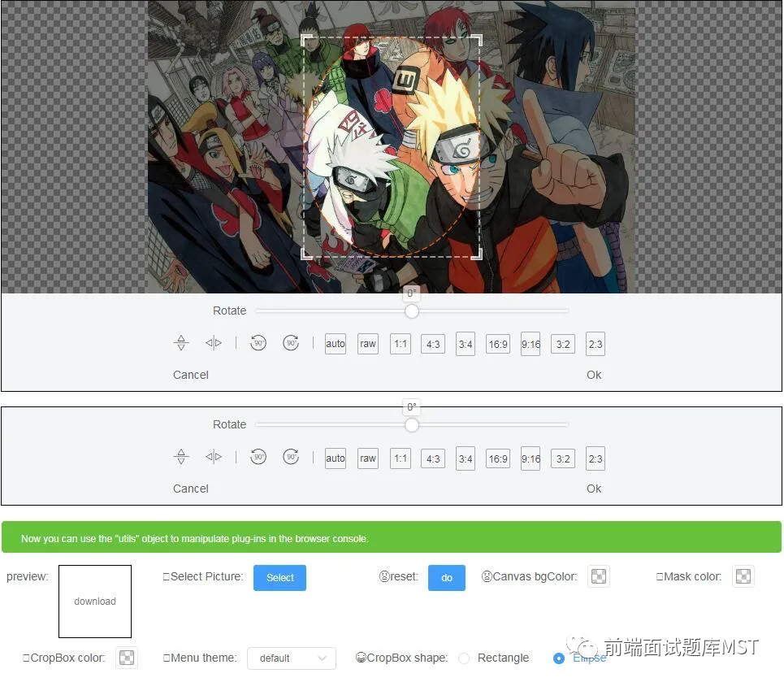The image size is (784, 682).
Task: Click the download preview box
Action: click(94, 602)
